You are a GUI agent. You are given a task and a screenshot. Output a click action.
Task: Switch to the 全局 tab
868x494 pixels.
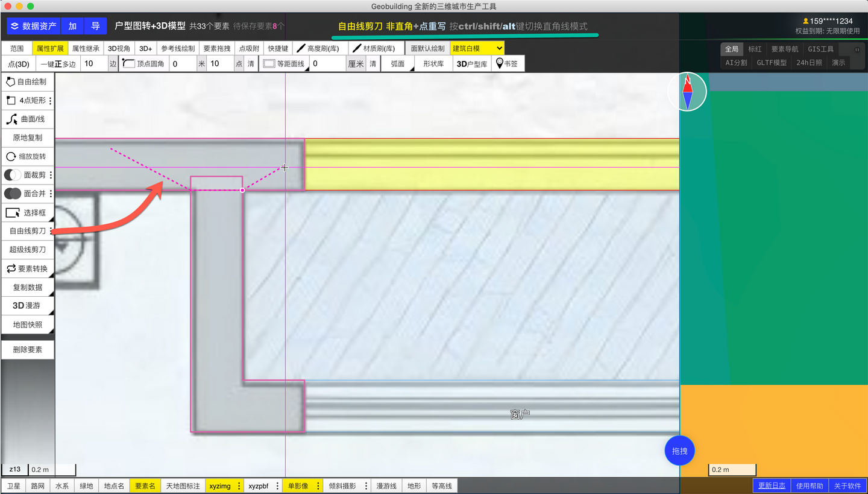(732, 49)
